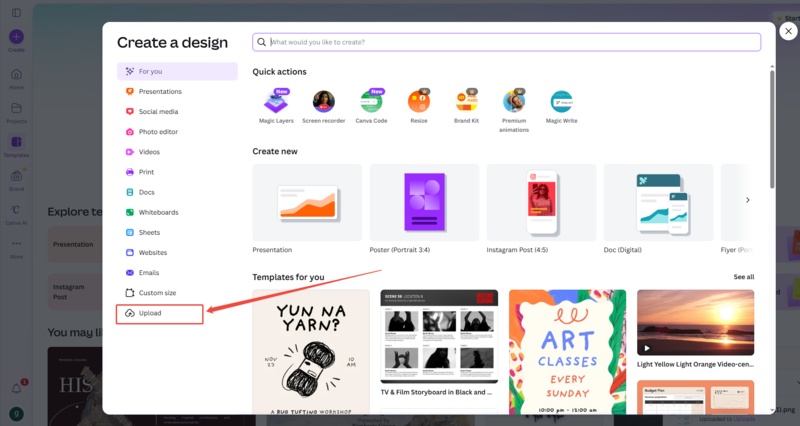Open the Social media category
The height and width of the screenshot is (426, 800).
click(x=158, y=112)
